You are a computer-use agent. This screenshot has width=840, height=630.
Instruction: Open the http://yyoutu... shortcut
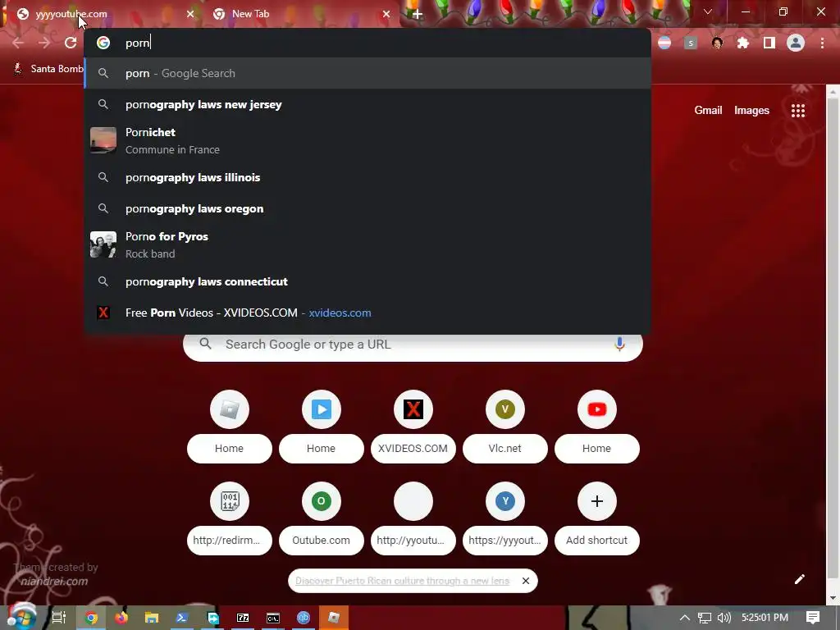[x=413, y=518]
